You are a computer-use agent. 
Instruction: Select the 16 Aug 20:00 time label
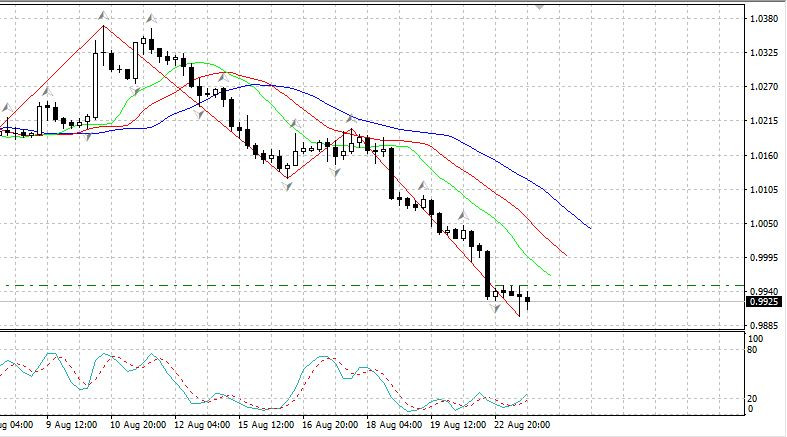[x=330, y=425]
